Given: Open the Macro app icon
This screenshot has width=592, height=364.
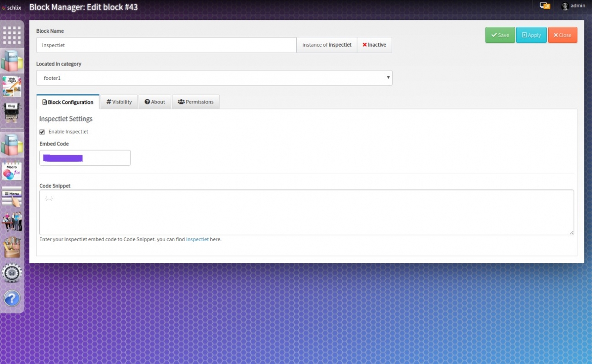Looking at the screenshot, I should (x=12, y=171).
